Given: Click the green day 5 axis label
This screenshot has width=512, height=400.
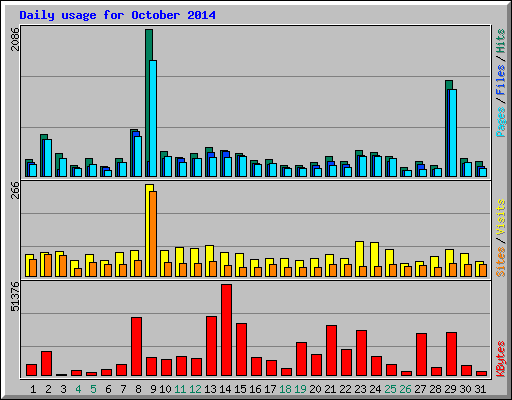Looking at the screenshot, I should click(93, 389).
